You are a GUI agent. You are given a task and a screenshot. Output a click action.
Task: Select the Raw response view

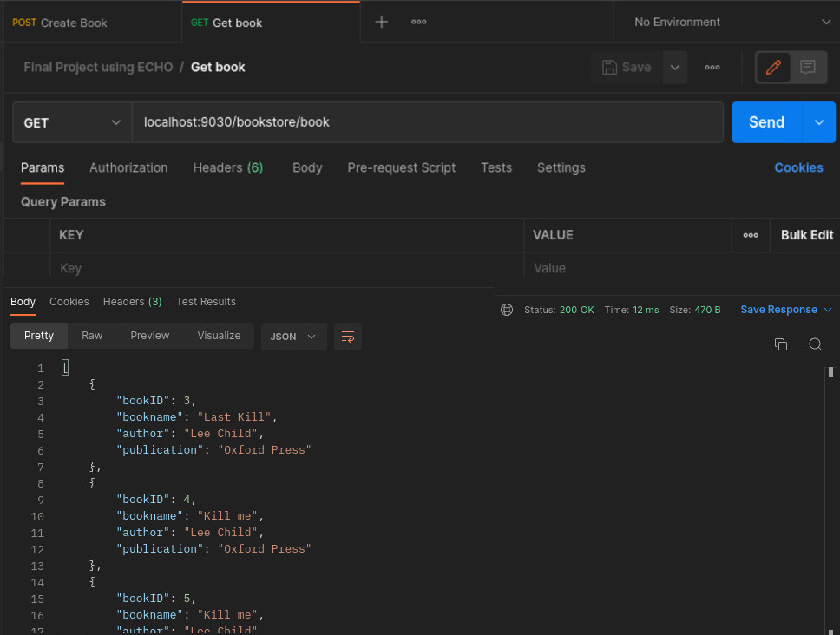(92, 336)
